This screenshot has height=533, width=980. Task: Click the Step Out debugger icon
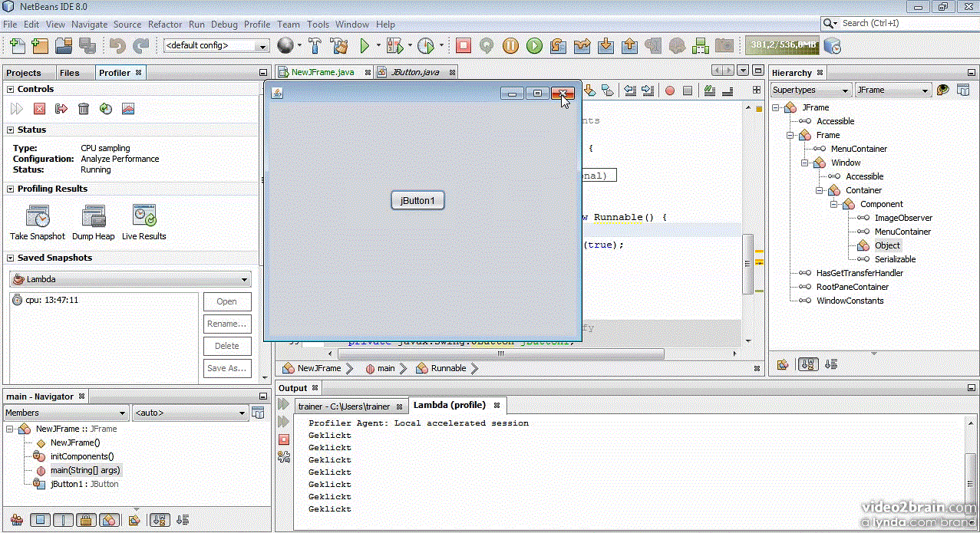629,45
